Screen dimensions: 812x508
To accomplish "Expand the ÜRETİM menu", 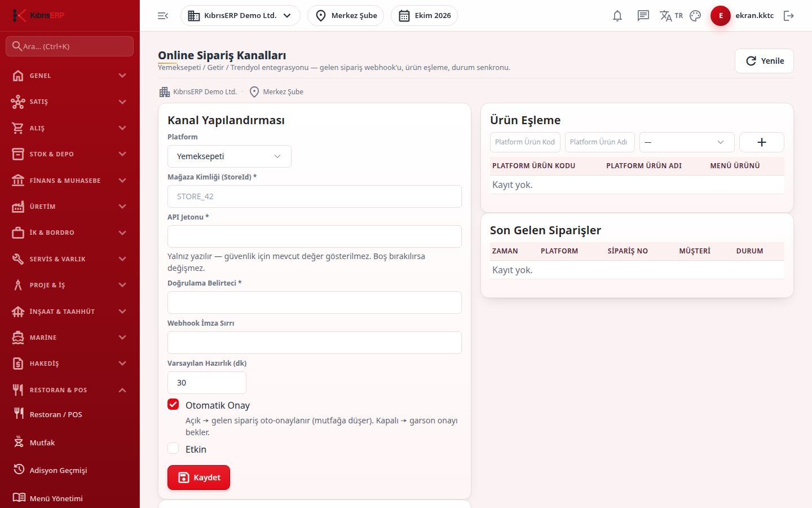I will coord(70,207).
